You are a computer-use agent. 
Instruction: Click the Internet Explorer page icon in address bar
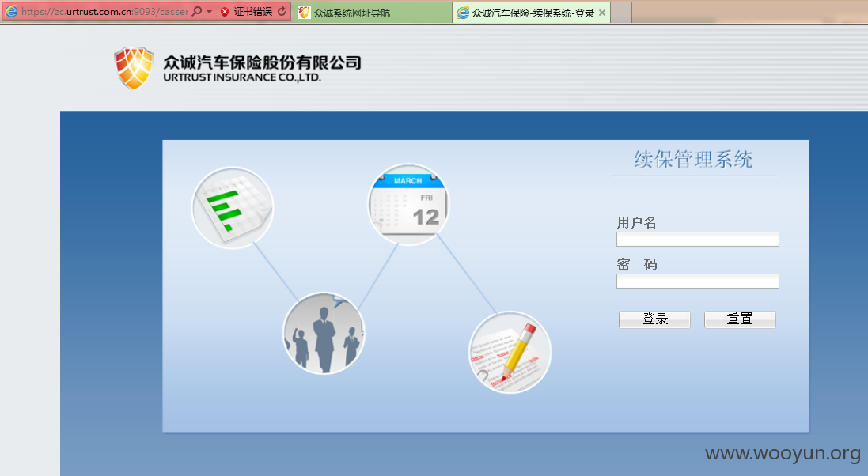(x=11, y=12)
